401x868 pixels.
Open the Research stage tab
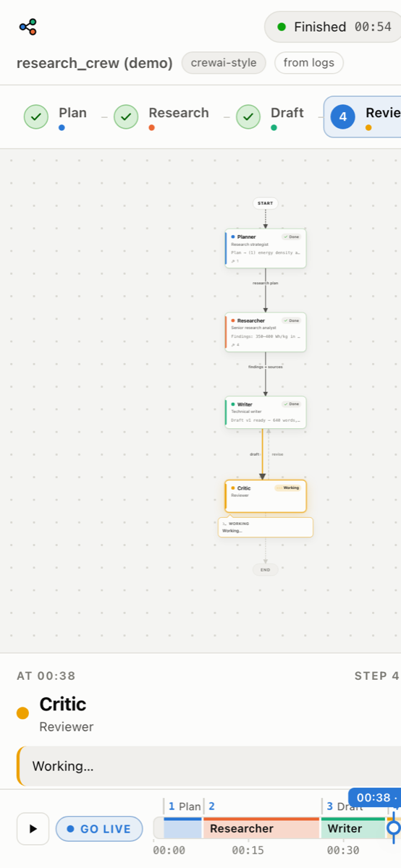click(x=161, y=116)
